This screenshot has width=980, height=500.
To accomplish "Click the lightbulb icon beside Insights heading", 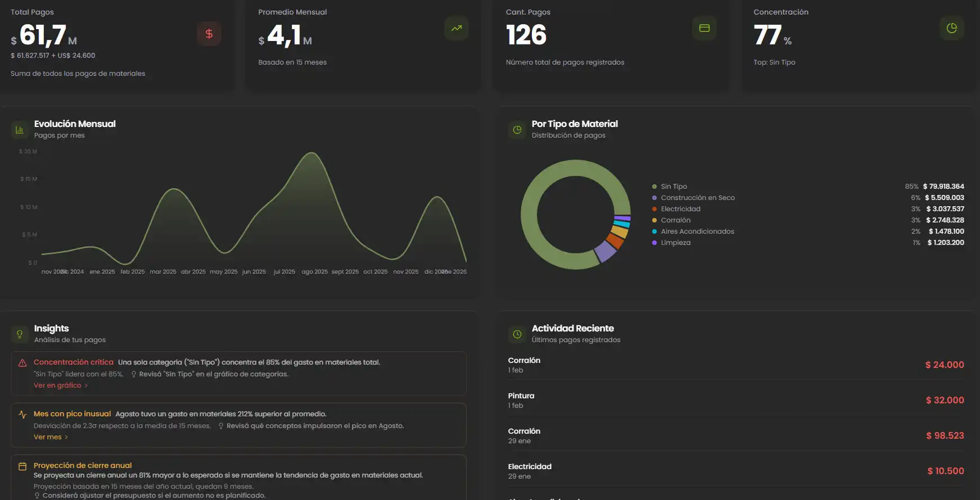I will click(x=20, y=334).
